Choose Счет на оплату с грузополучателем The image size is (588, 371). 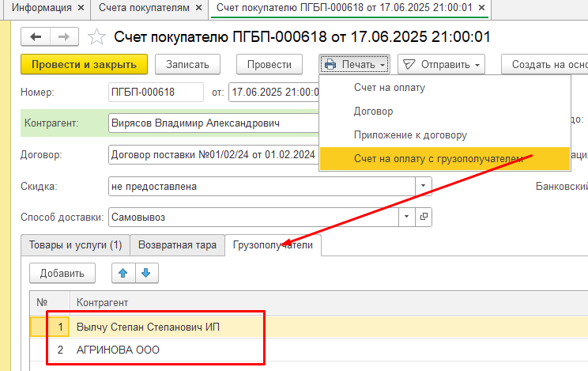[438, 159]
